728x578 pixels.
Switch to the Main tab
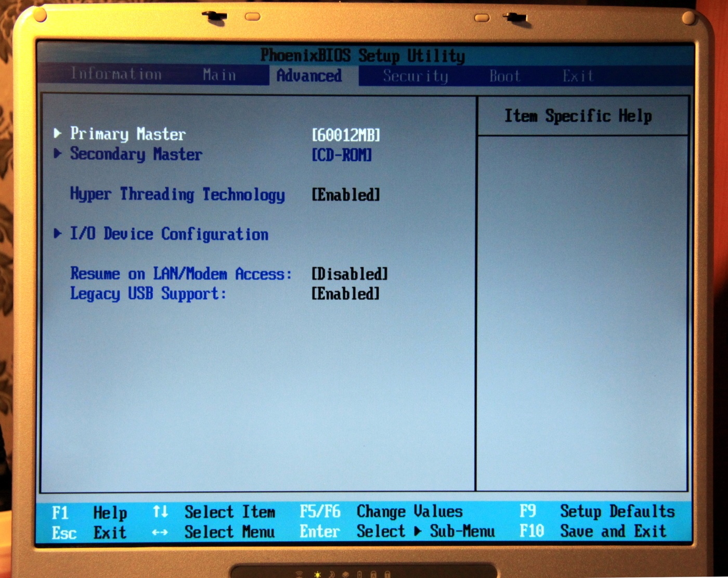[x=219, y=75]
